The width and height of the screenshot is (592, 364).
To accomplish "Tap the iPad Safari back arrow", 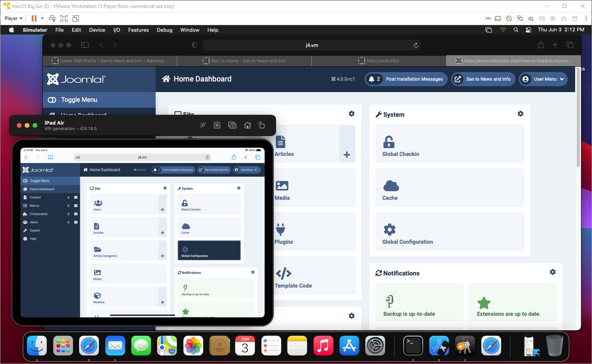I will click(26, 157).
